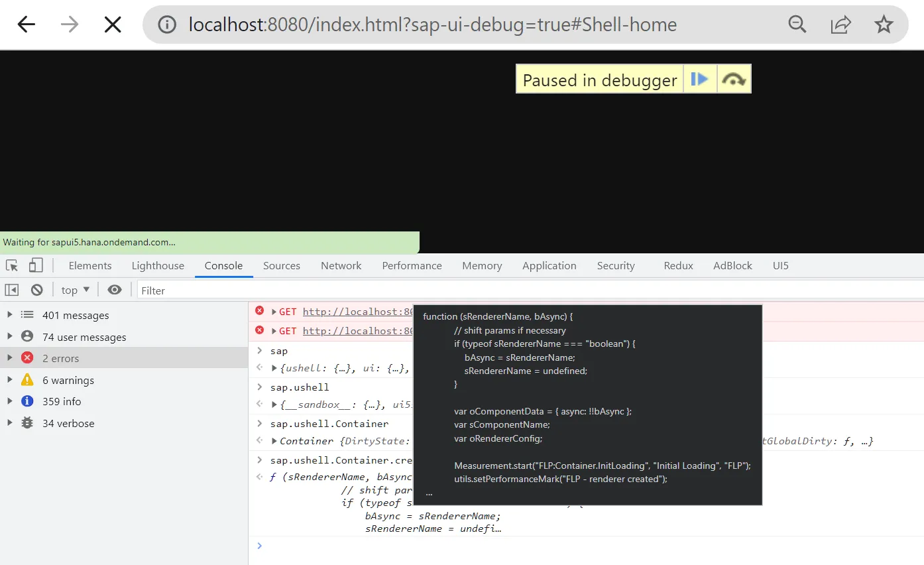Select the Console tab

click(223, 266)
